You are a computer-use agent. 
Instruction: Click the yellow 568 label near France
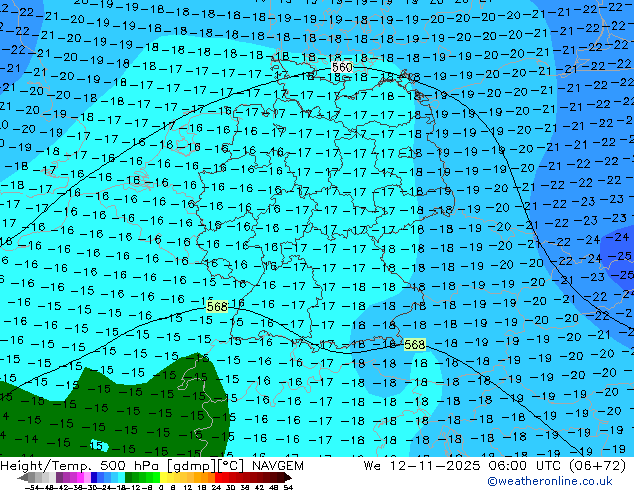(x=217, y=306)
